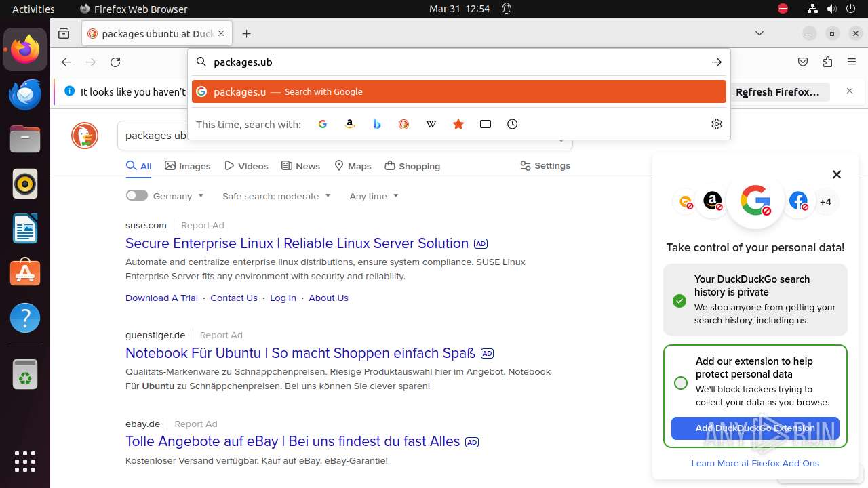Open Secure Enterprise Linux result
Screen dimensions: 868x488
coord(297,243)
